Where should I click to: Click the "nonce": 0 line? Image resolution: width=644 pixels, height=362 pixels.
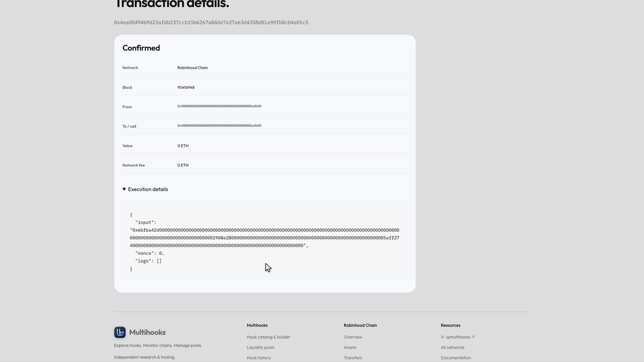pos(150,253)
